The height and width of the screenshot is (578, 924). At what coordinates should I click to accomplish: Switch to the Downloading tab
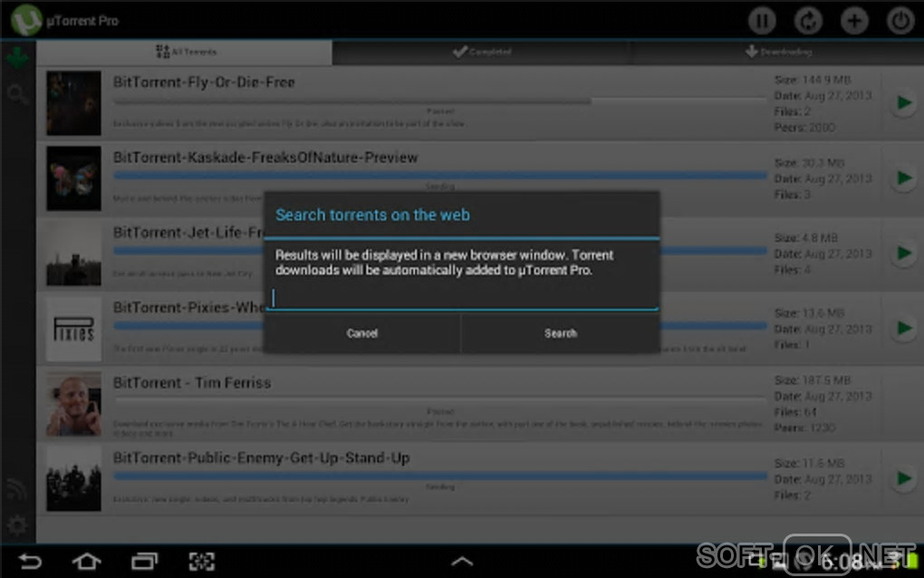pos(778,52)
